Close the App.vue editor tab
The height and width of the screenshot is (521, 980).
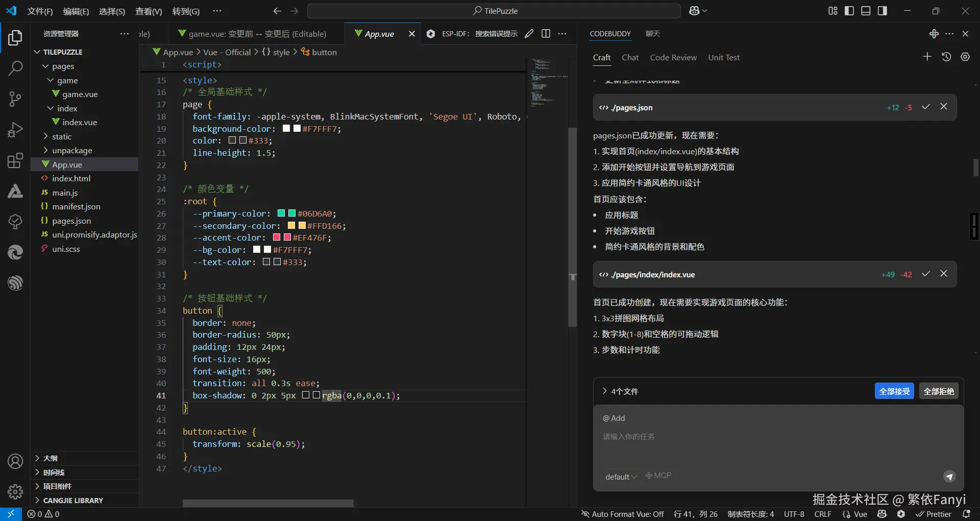[412, 34]
